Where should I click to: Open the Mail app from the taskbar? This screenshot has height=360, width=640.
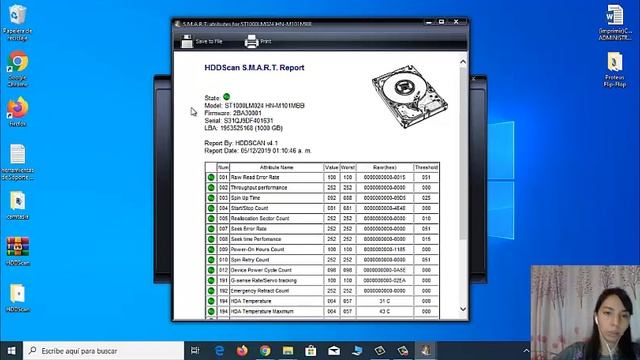(334, 351)
